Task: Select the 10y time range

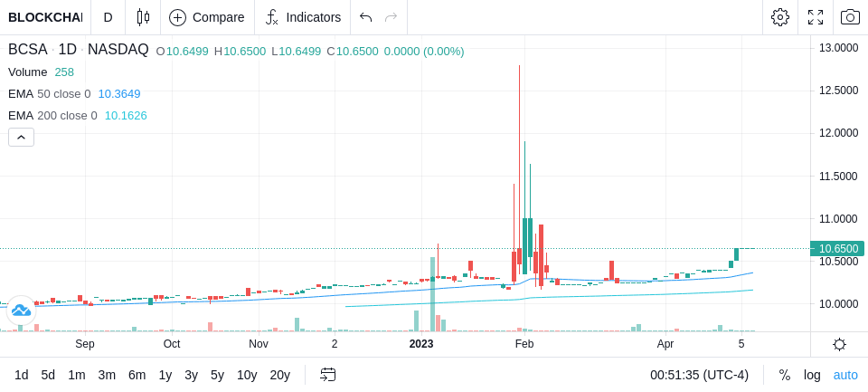Action: coord(247,376)
